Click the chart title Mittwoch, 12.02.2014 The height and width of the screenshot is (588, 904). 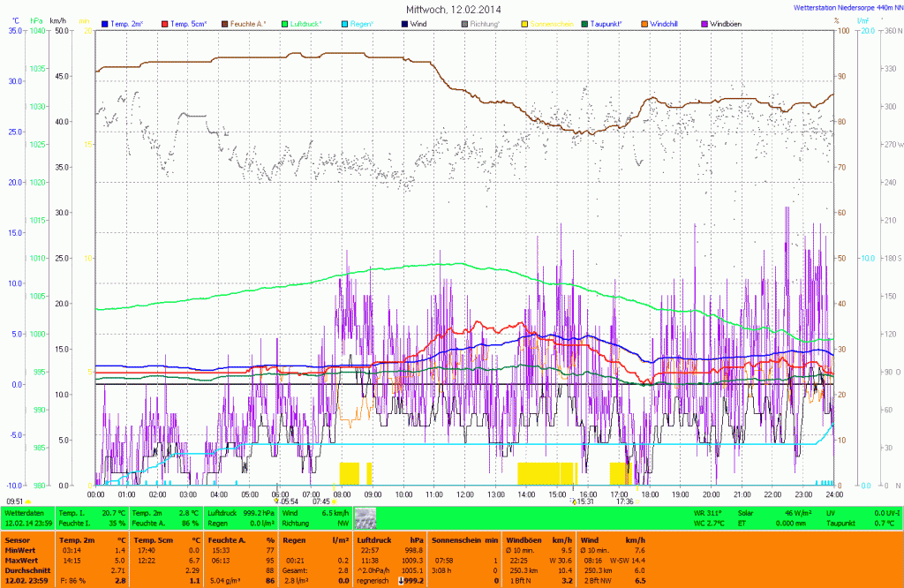tap(452, 9)
